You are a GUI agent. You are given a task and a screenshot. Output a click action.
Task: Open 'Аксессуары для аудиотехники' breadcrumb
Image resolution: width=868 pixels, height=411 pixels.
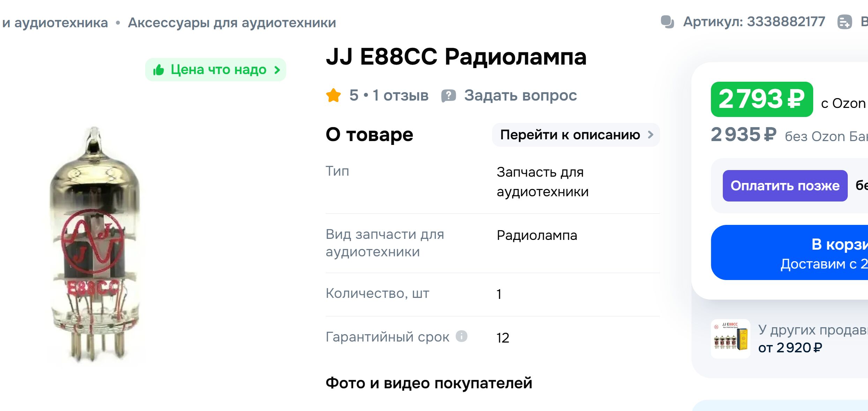[x=232, y=23]
